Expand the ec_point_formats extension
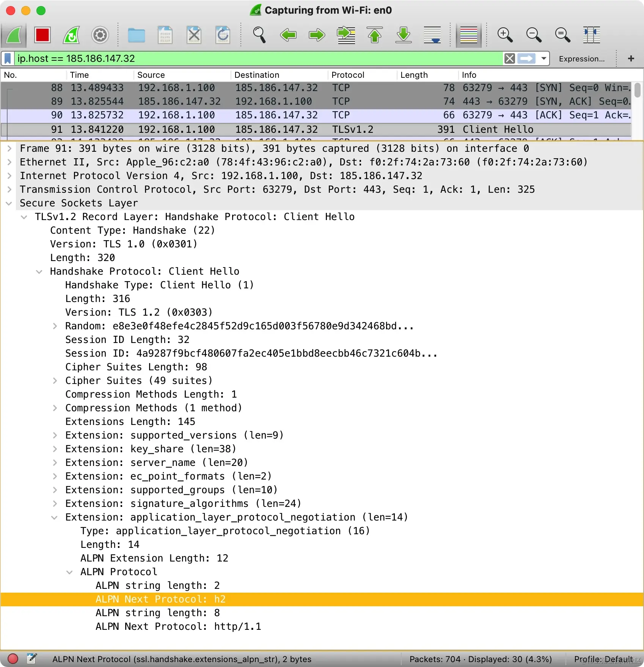This screenshot has width=644, height=667. coord(55,476)
